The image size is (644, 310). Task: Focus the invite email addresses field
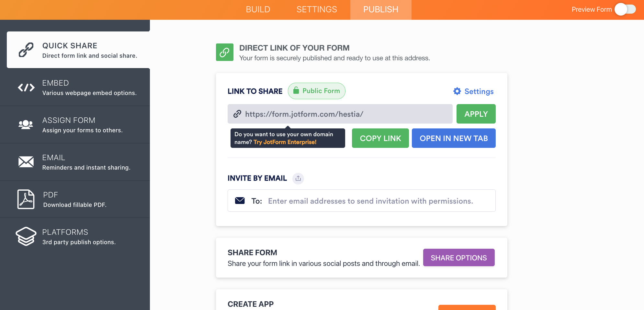[x=370, y=201]
